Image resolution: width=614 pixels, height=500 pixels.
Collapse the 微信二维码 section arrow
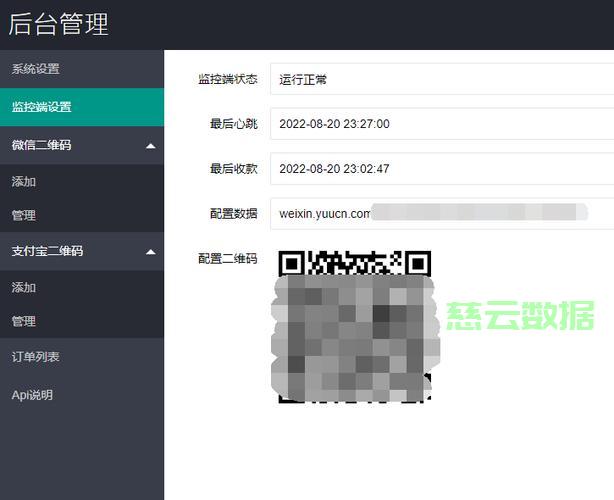coord(151,146)
